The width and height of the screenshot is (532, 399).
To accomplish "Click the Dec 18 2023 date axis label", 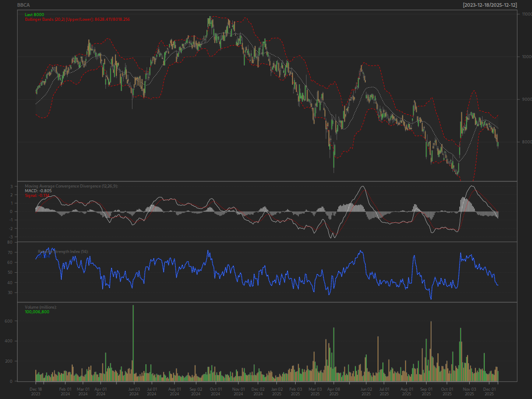I will (36, 392).
